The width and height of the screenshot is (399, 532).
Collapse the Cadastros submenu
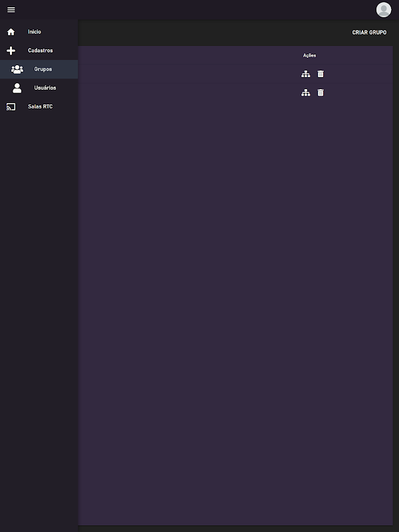pos(39,51)
